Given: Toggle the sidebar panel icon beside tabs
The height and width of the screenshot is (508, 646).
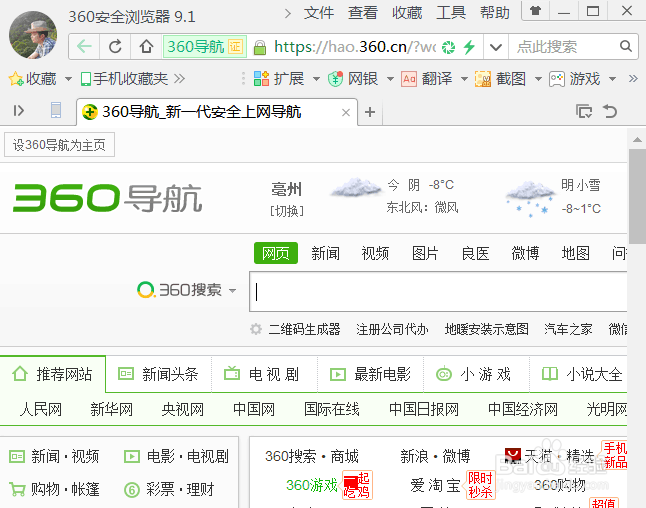Looking at the screenshot, I should 19,110.
